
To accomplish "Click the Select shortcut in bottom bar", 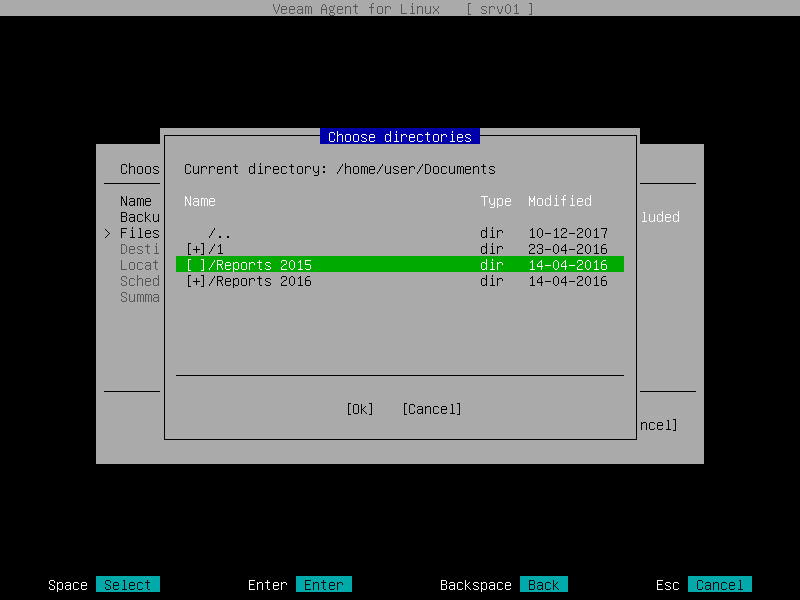I will [x=127, y=584].
